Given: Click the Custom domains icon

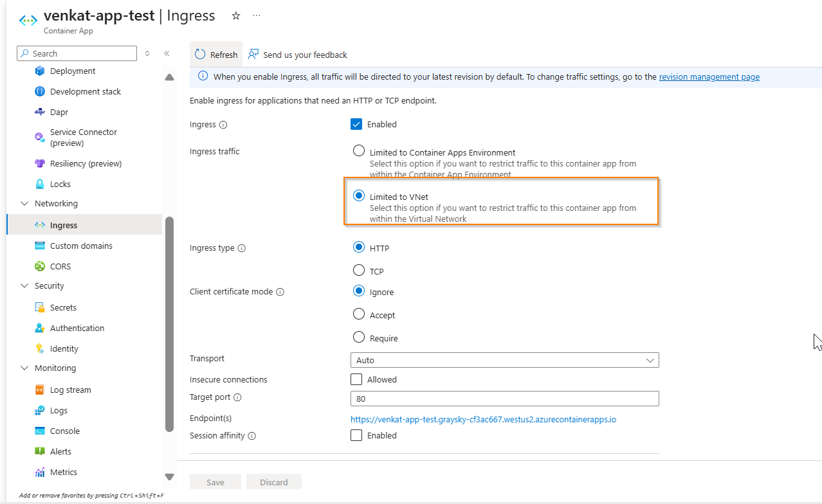Looking at the screenshot, I should [39, 246].
